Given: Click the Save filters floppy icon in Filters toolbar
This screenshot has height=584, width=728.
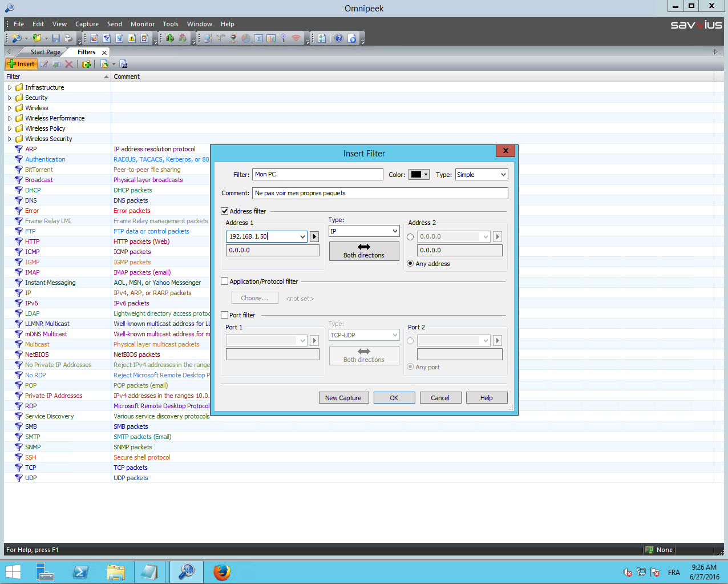Looking at the screenshot, I should 124,64.
